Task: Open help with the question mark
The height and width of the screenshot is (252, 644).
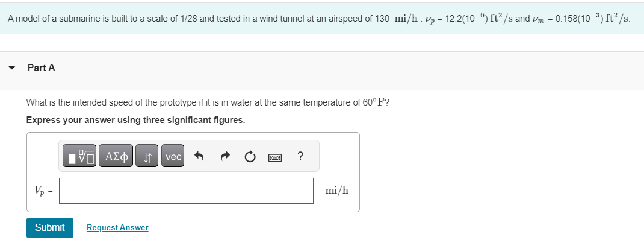Action: 300,157
